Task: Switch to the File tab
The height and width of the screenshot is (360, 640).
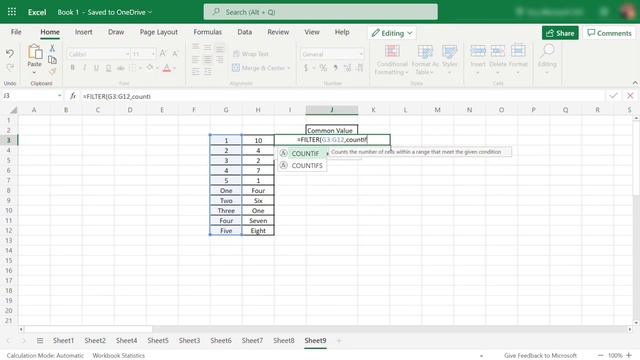Action: 16,32
